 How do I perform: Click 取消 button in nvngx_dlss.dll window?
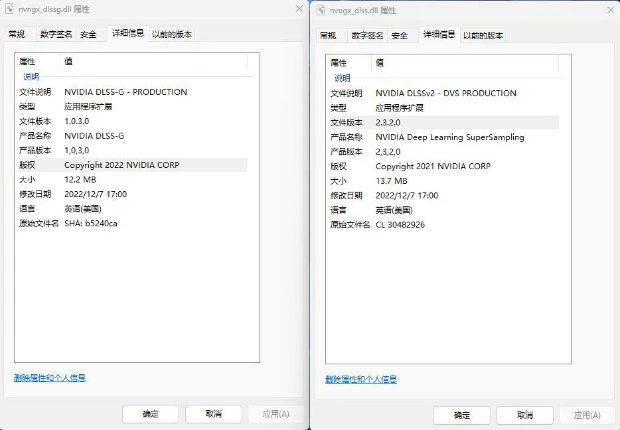tap(525, 415)
